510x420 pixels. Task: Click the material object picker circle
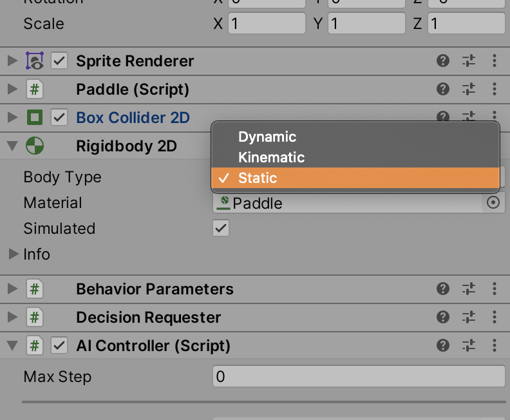point(493,203)
